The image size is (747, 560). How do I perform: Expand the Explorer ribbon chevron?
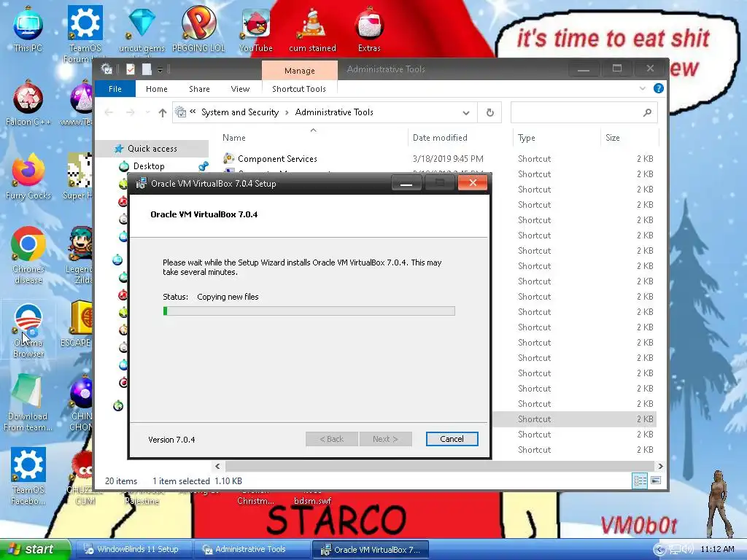tap(642, 88)
